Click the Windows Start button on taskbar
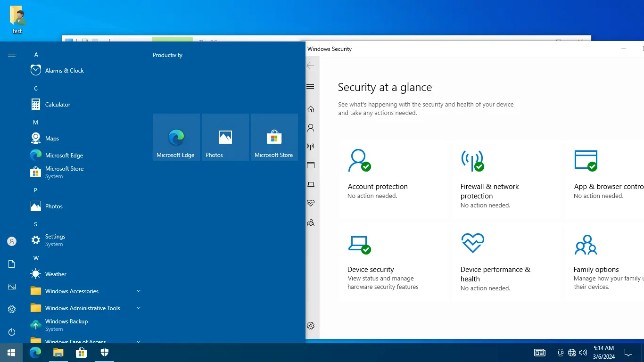Image resolution: width=644 pixels, height=362 pixels. click(11, 353)
